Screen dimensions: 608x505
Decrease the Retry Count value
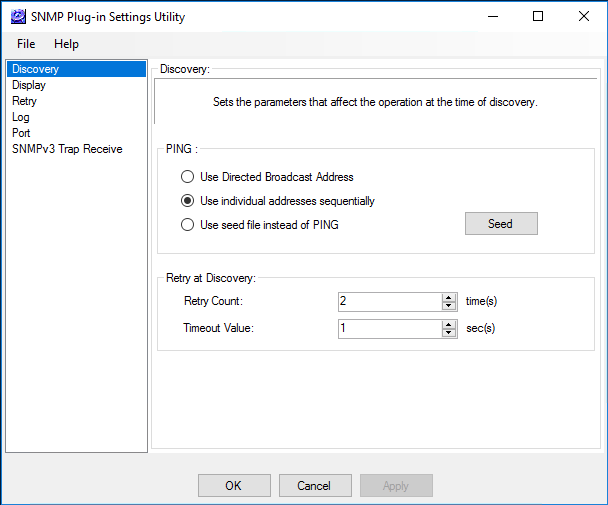coord(449,306)
